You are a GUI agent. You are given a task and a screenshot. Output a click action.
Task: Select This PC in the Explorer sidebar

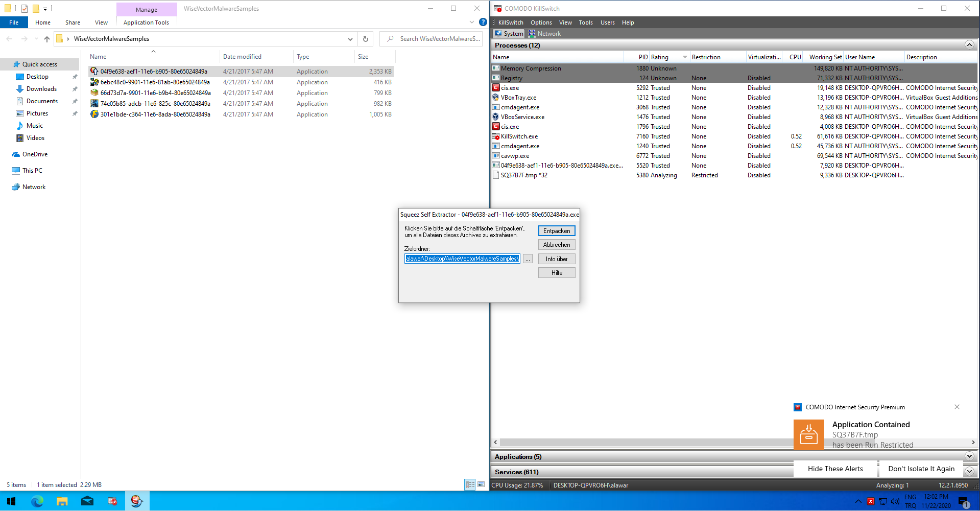click(32, 171)
